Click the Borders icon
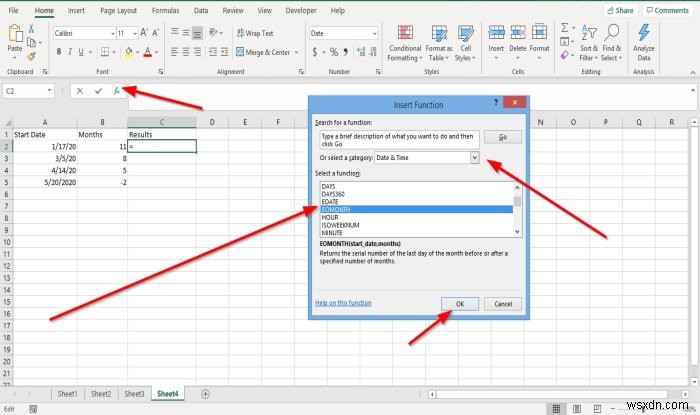Screen dimensions: 700x415 pos(105,52)
